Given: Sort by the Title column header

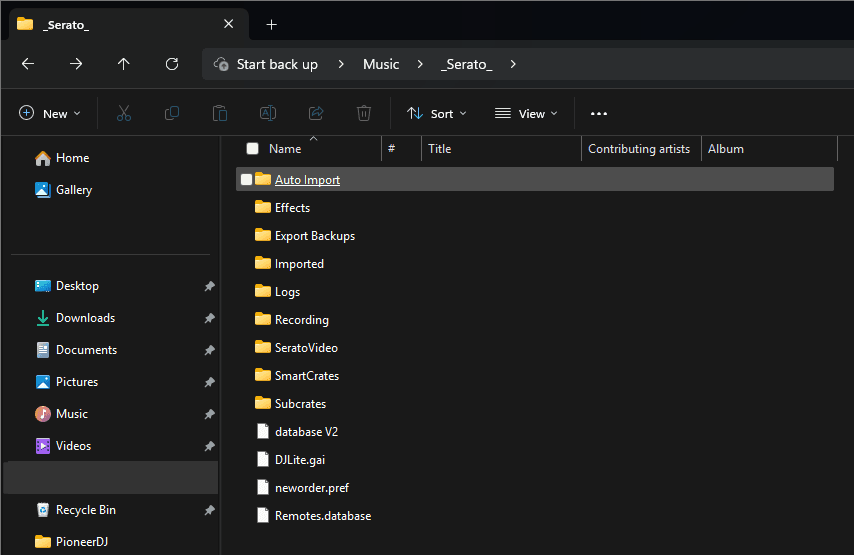Looking at the screenshot, I should point(440,149).
